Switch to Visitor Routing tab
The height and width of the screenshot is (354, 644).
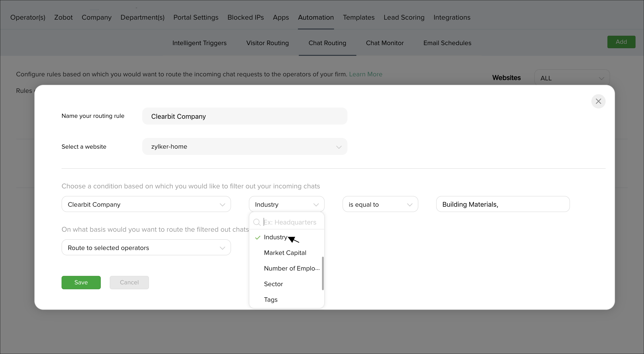pyautogui.click(x=267, y=43)
